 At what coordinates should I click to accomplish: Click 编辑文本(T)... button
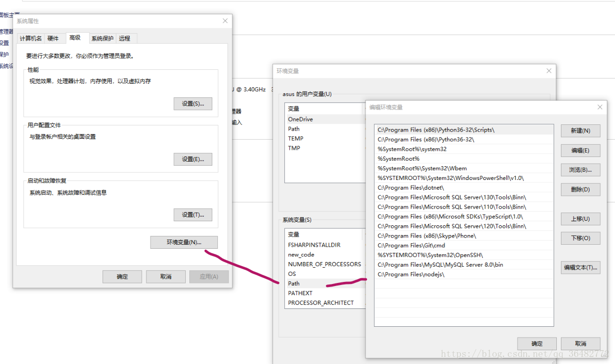pyautogui.click(x=580, y=267)
